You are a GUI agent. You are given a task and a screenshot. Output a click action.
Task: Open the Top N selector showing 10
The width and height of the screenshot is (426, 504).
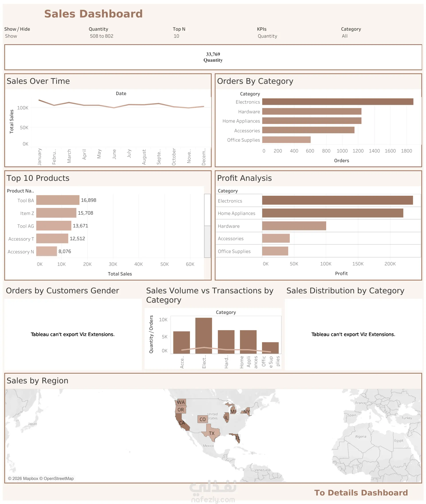click(177, 36)
